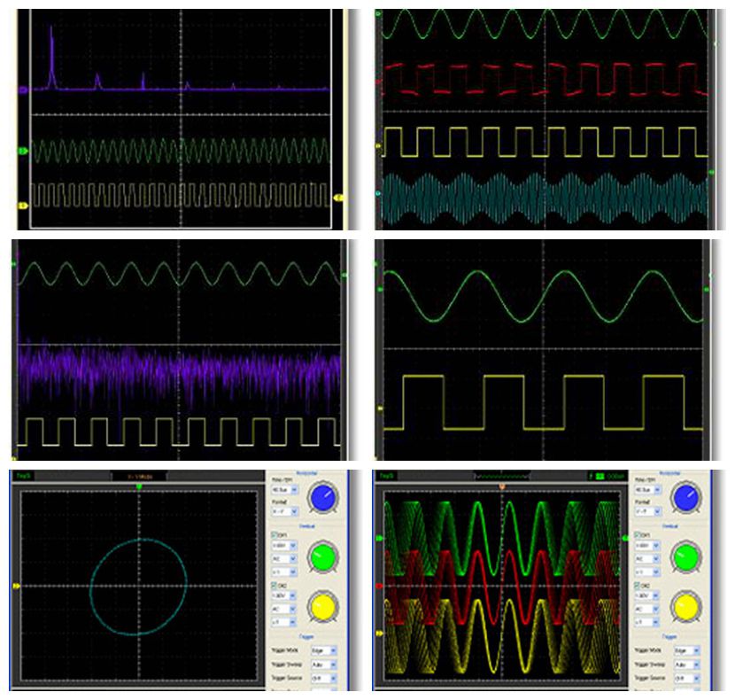
Task: Open CH2 probe x1 dropdown in the circle-trace window
Action: coord(284,622)
